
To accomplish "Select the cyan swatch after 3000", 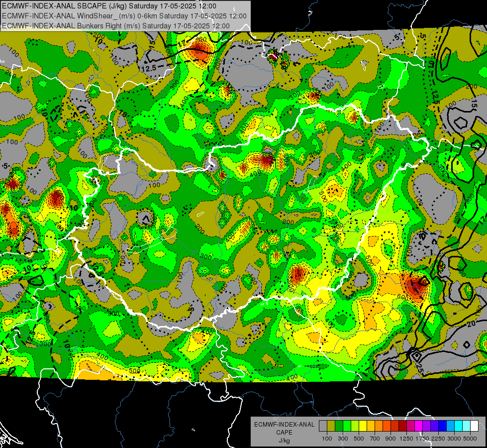I will pos(459,426).
